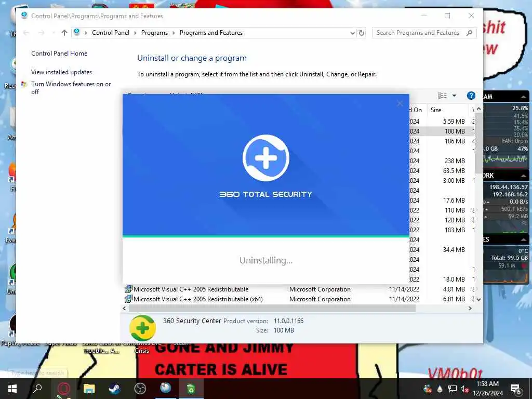Expand chevron after Control Panel breadcrumb
This screenshot has width=532, height=399.
click(x=136, y=33)
